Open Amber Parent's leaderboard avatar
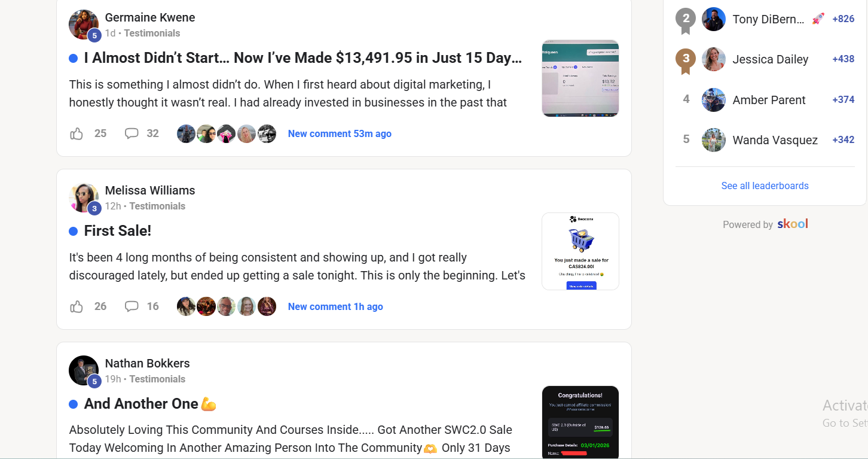The width and height of the screenshot is (868, 459). coord(714,100)
